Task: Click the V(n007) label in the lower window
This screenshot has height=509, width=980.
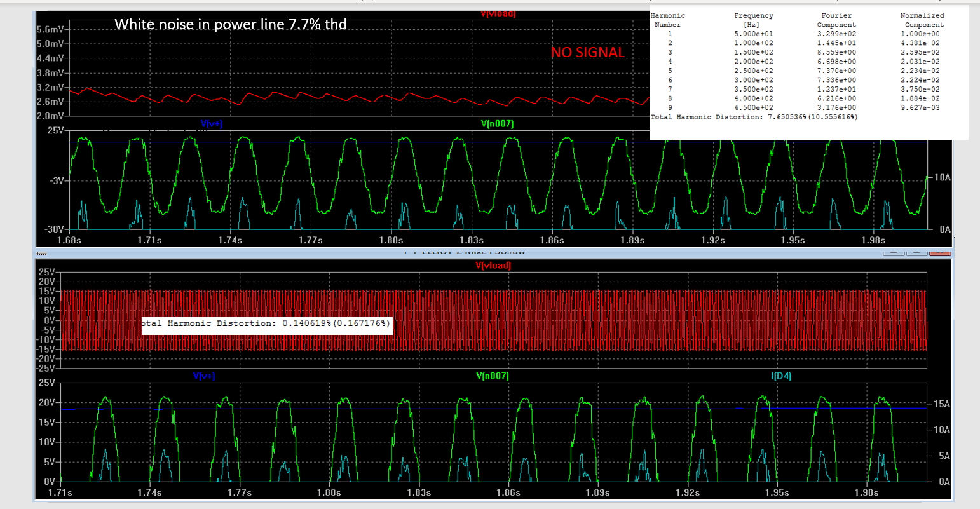Action: pos(493,376)
